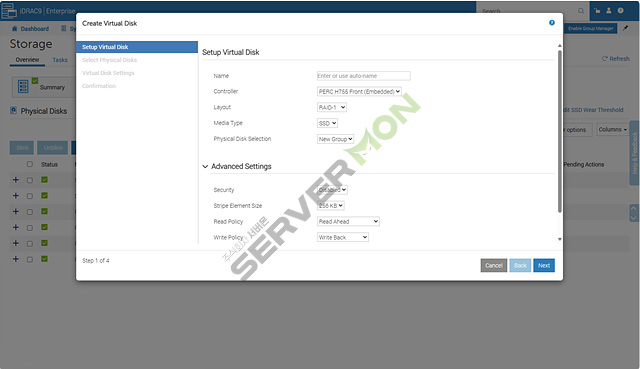Open the Security dropdown

(332, 190)
